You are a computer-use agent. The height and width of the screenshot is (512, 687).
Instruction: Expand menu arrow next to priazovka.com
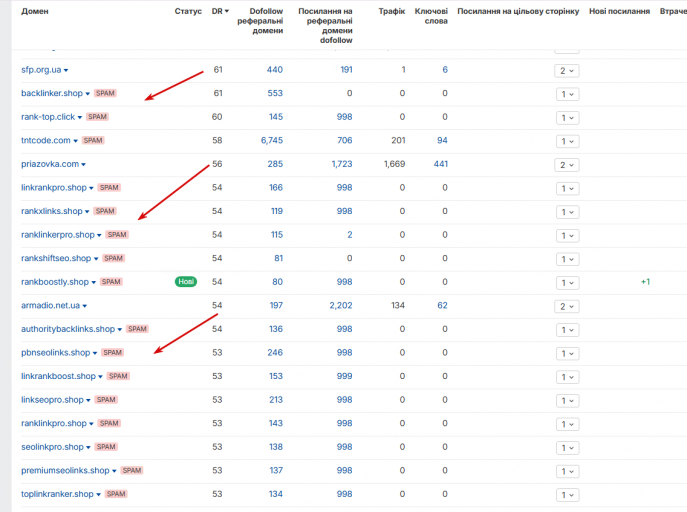coord(83,165)
